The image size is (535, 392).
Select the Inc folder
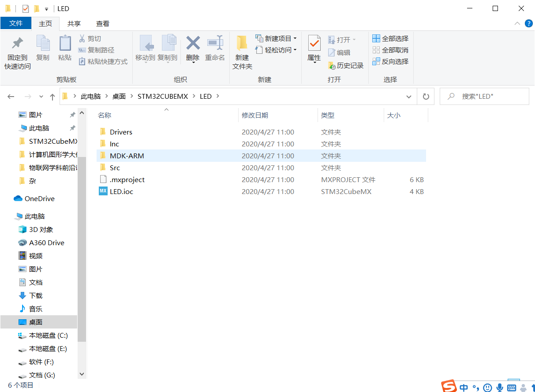[261, 144]
